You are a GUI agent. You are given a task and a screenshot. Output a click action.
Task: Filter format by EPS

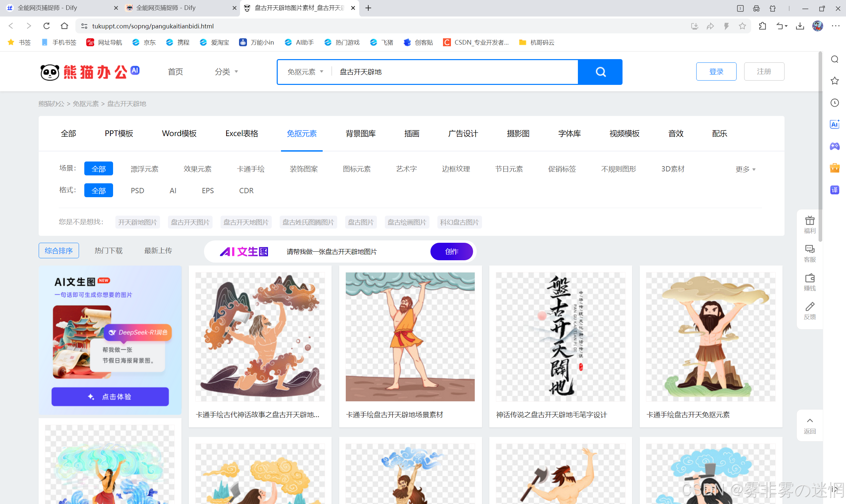pos(208,191)
